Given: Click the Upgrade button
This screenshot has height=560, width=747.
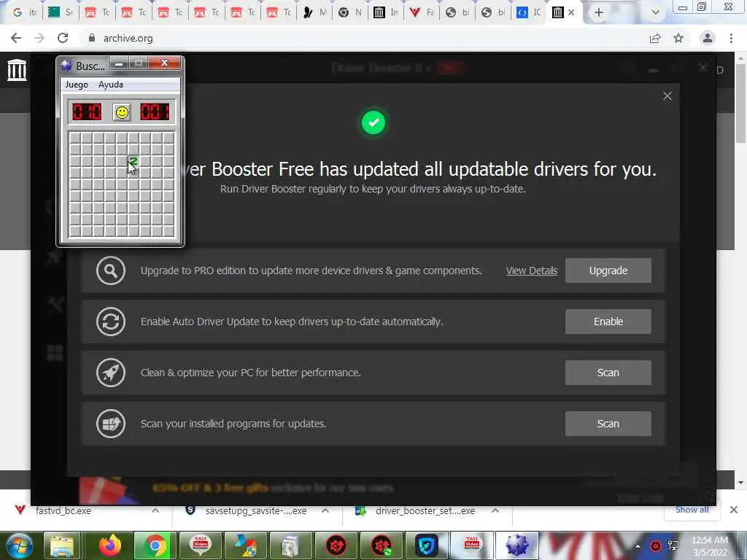Looking at the screenshot, I should point(608,271).
